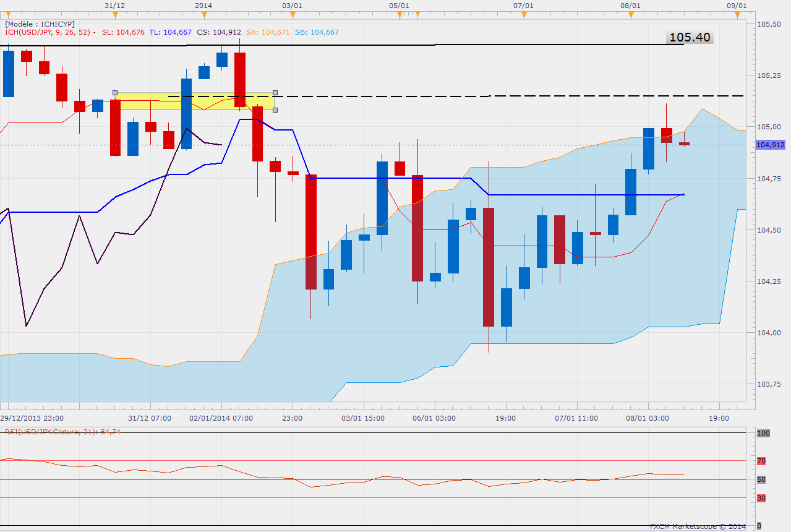The image size is (791, 532).
Task: Click the FXCM Marketscope © 2014 text
Action: pos(698,526)
